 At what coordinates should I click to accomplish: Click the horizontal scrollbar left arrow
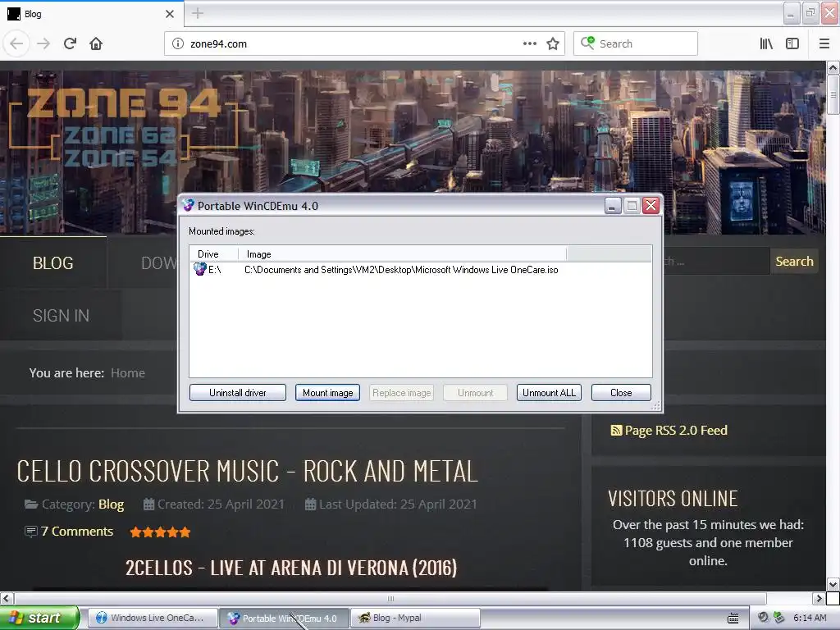[x=6, y=598]
